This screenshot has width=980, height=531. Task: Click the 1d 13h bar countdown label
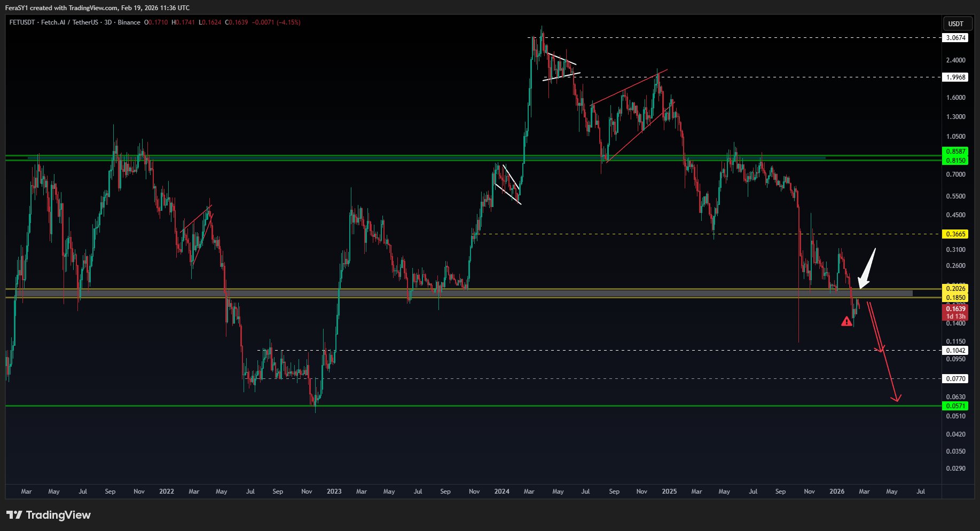tap(955, 316)
